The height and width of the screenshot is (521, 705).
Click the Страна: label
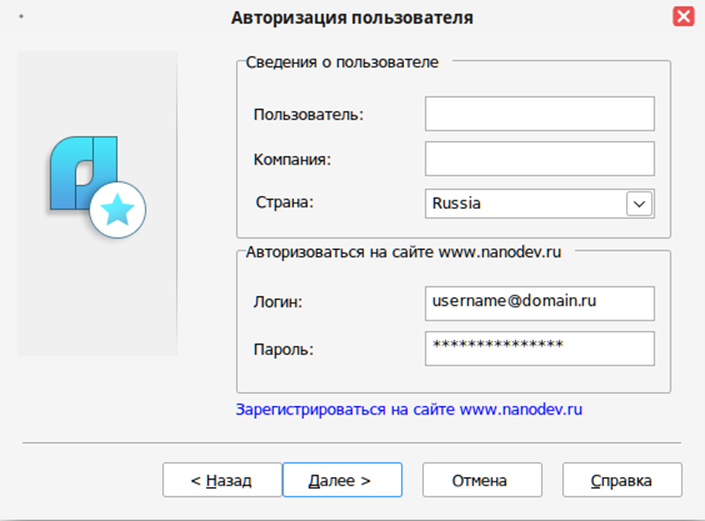tap(285, 202)
